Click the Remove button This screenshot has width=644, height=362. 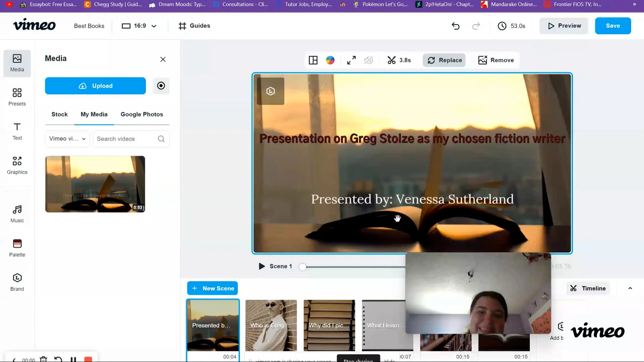pyautogui.click(x=496, y=60)
